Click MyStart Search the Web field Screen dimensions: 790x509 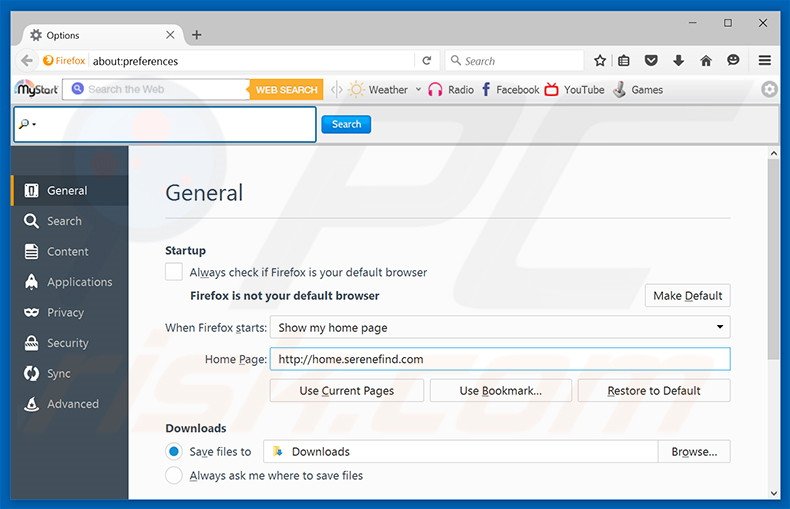156,89
